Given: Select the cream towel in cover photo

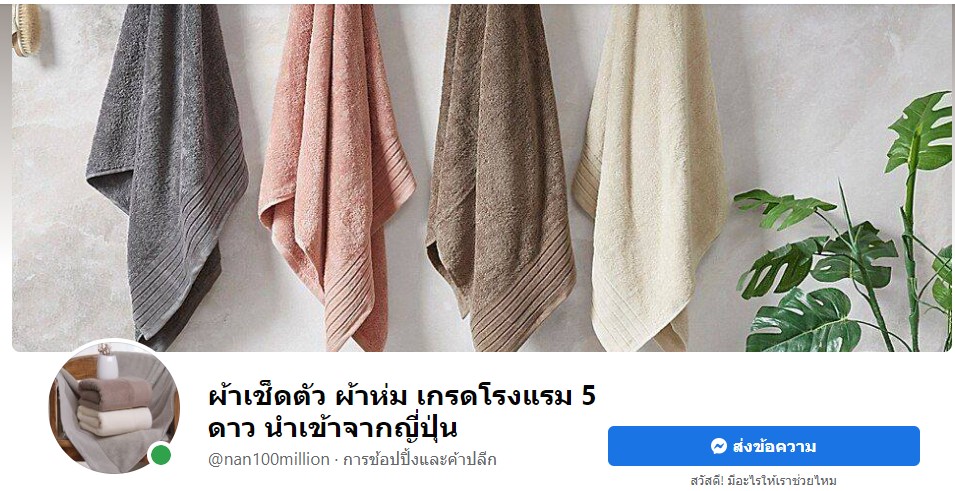Looking at the screenshot, I should [650, 177].
